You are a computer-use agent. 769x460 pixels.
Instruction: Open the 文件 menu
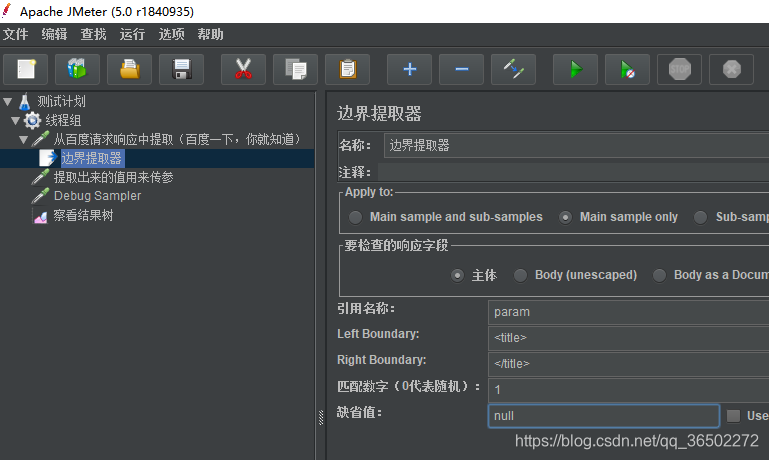(x=15, y=34)
